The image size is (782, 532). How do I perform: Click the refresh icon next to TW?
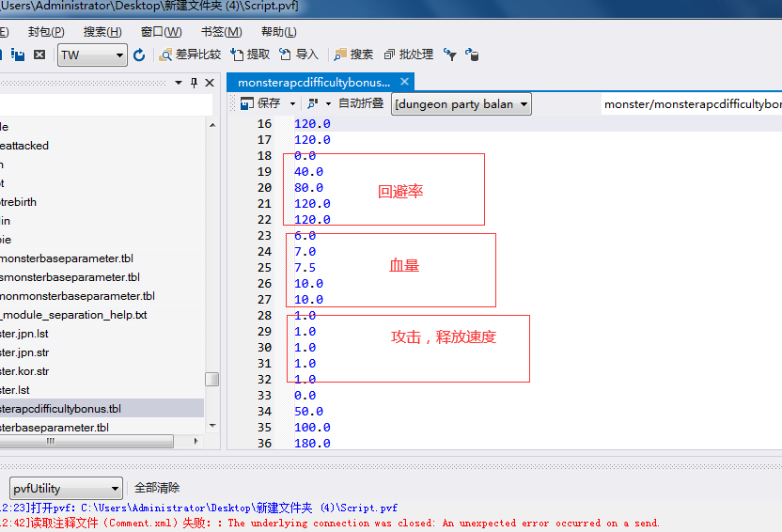(x=139, y=55)
